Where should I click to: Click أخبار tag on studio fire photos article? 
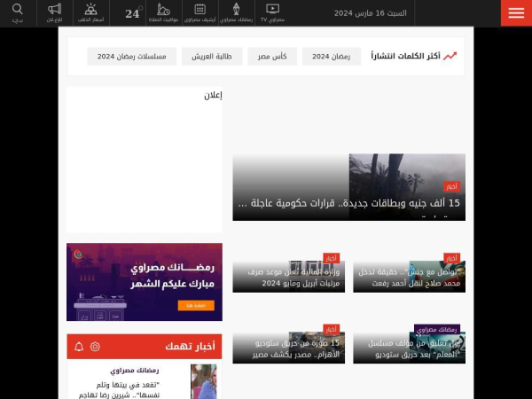coord(331,329)
